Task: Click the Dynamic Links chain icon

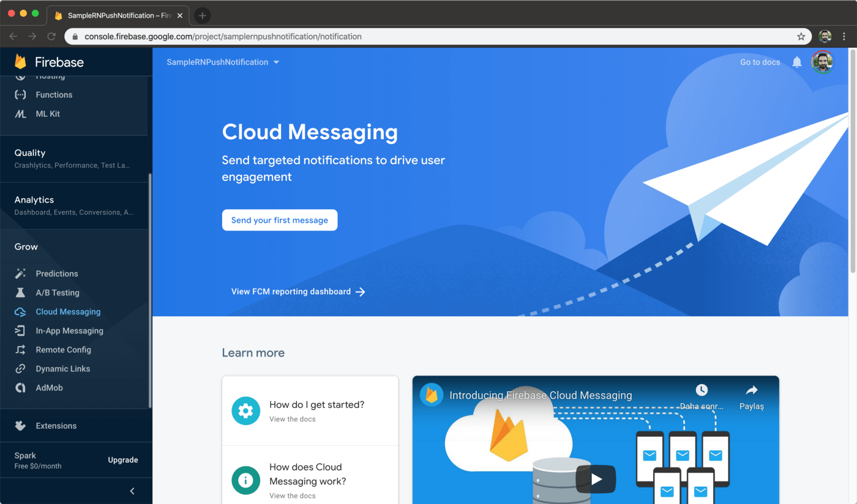Action: 20,369
